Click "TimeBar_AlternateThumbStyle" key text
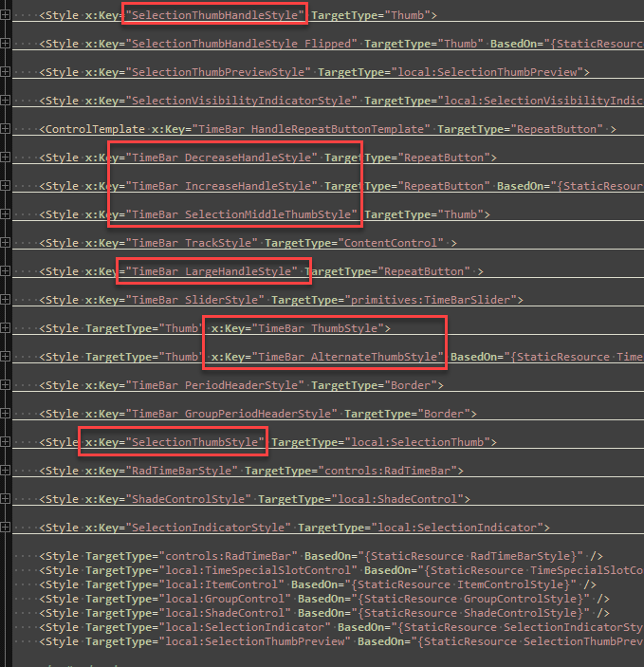 348,358
